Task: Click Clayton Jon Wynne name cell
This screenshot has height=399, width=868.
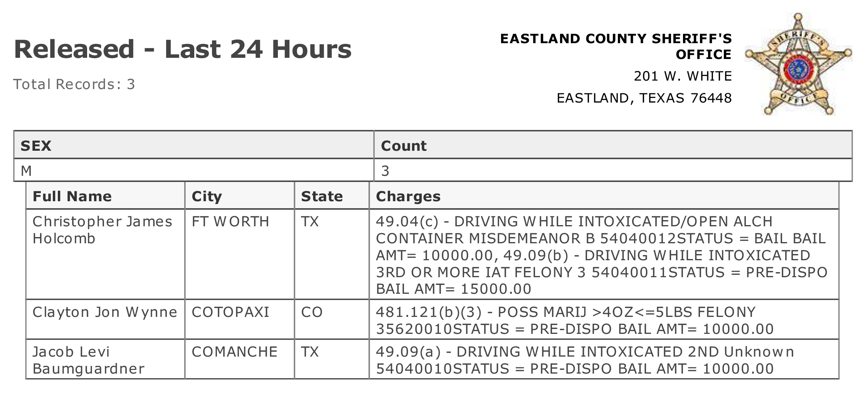Action: 105,319
